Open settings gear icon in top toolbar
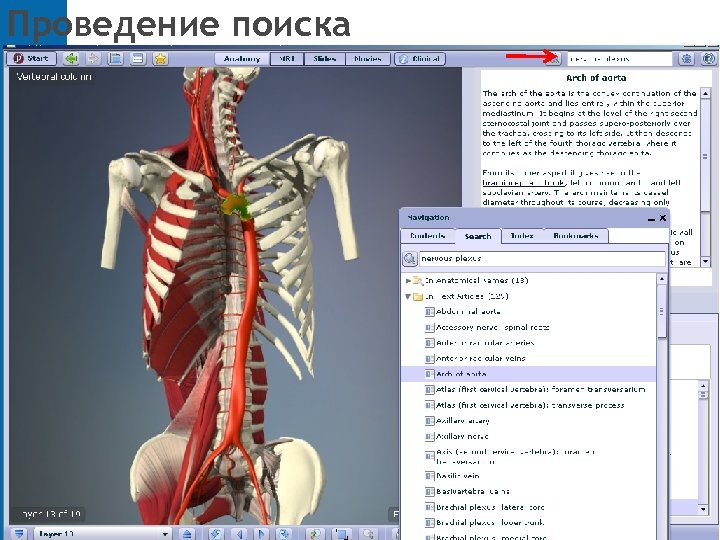 coord(686,59)
